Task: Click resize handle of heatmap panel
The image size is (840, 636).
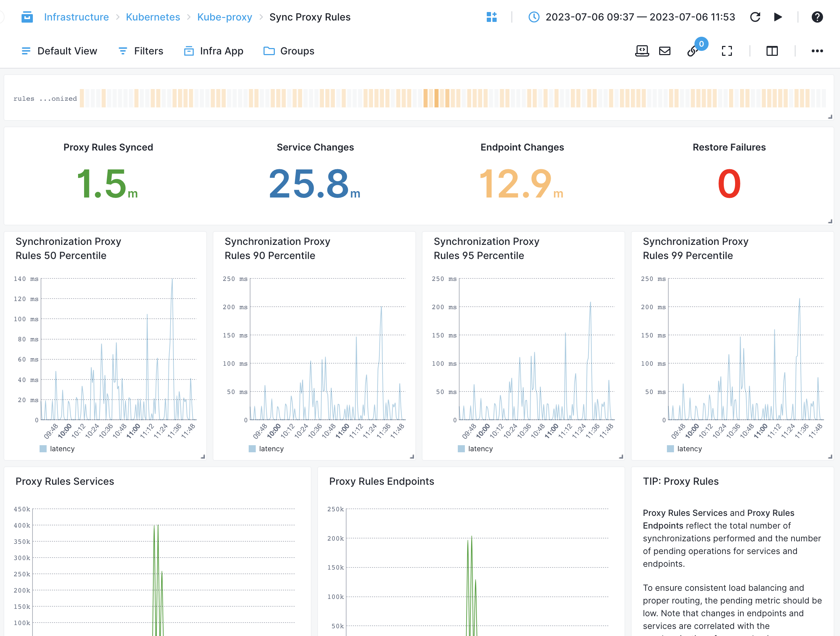Action: point(830,117)
